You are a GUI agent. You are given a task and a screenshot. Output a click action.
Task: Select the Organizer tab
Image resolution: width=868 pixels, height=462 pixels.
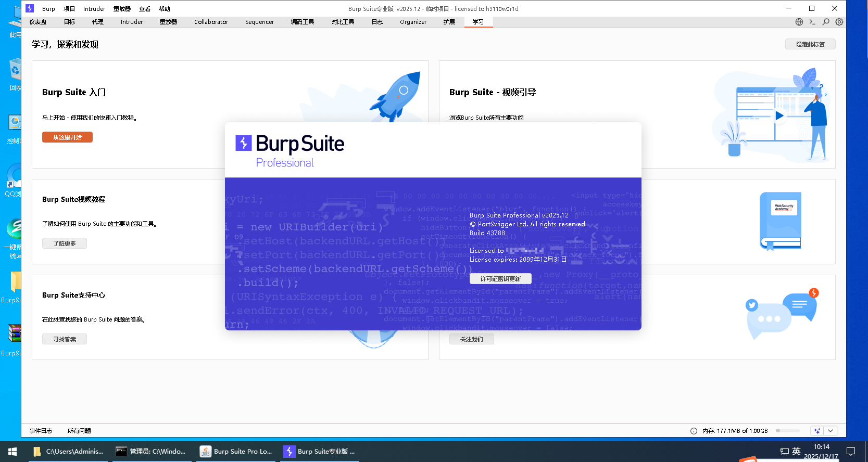coord(413,22)
